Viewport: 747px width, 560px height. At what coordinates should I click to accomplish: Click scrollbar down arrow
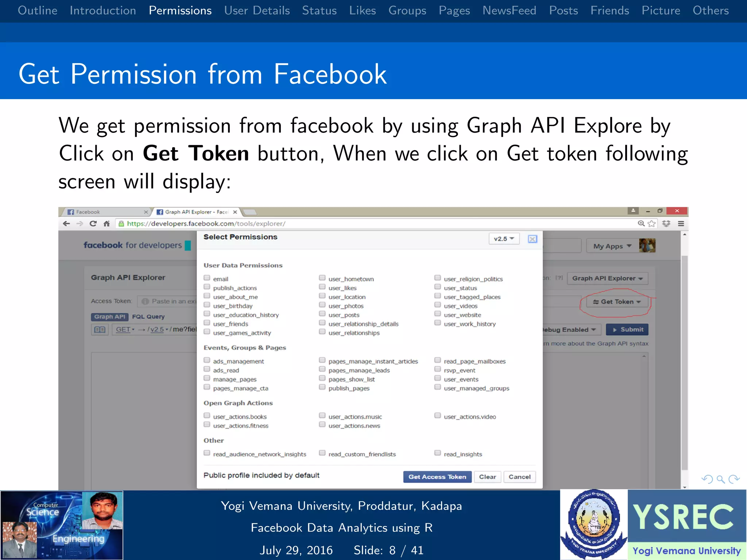[x=685, y=487]
